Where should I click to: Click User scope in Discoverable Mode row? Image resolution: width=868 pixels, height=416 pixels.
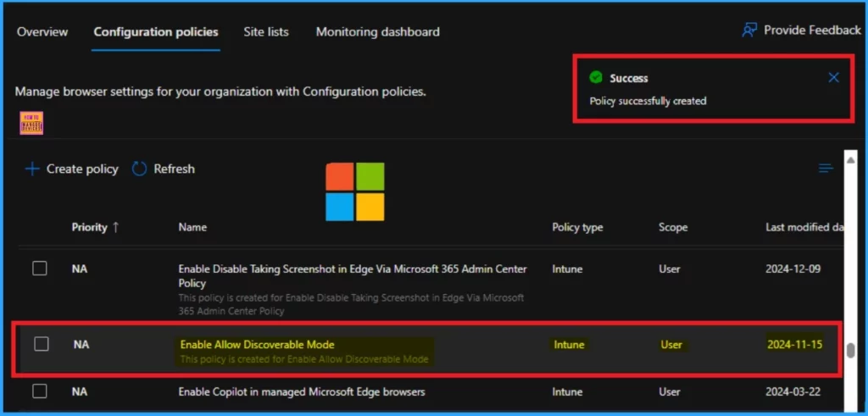[671, 345]
